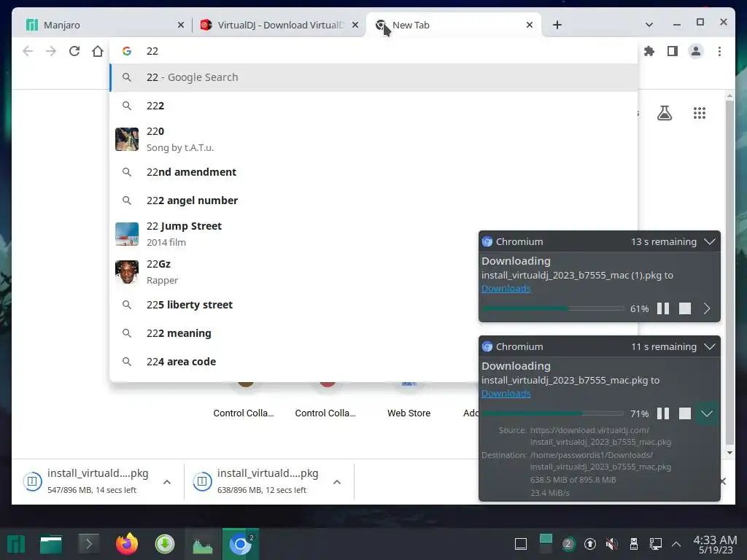Screen dimensions: 747x560
Task: Open the tab search dropdown chevron
Action: click(649, 25)
